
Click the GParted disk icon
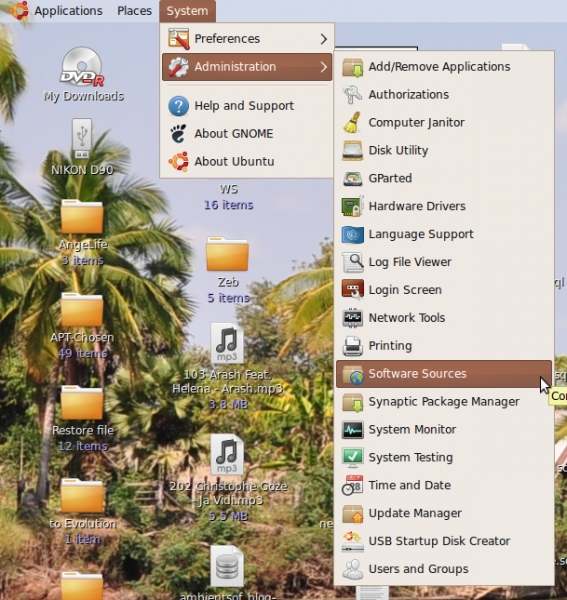352,178
